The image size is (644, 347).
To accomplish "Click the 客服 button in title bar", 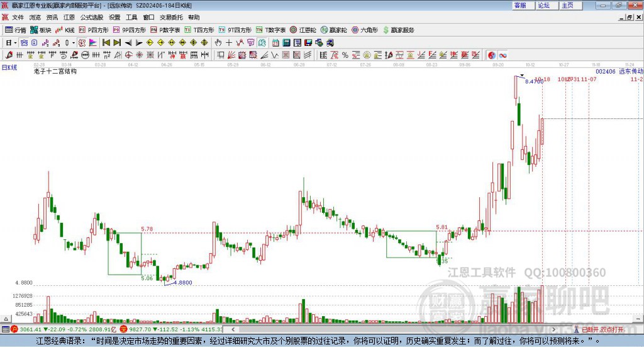I will pos(523,5).
